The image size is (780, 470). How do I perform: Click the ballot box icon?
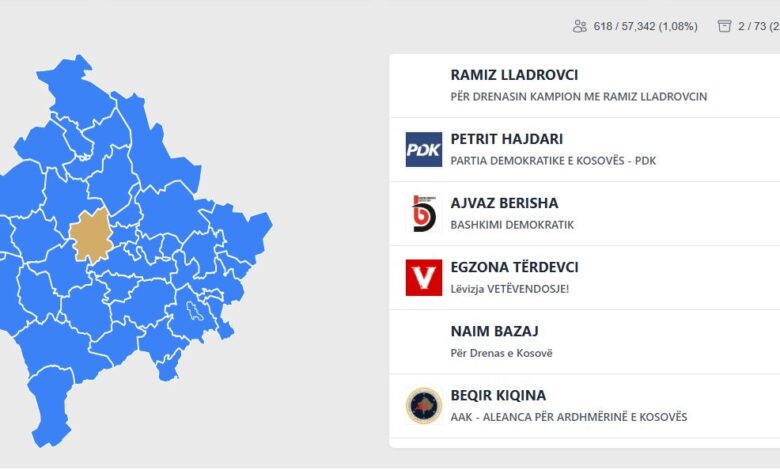(x=725, y=26)
